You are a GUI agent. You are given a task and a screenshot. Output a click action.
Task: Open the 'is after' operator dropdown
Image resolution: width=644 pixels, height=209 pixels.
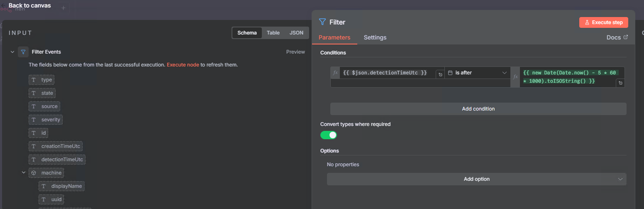point(477,73)
